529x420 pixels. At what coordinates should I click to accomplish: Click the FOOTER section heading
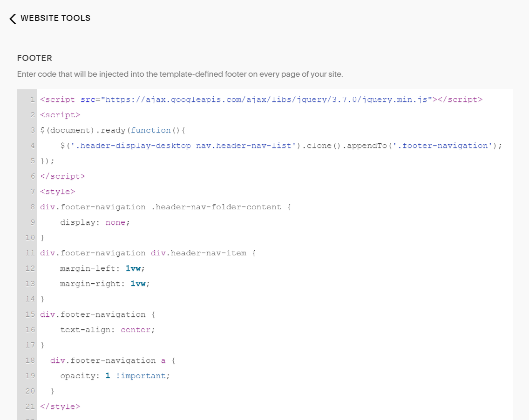pyautogui.click(x=34, y=58)
